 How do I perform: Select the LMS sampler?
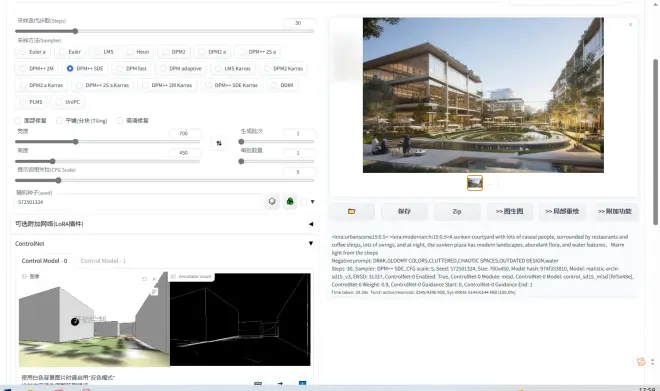[104, 52]
